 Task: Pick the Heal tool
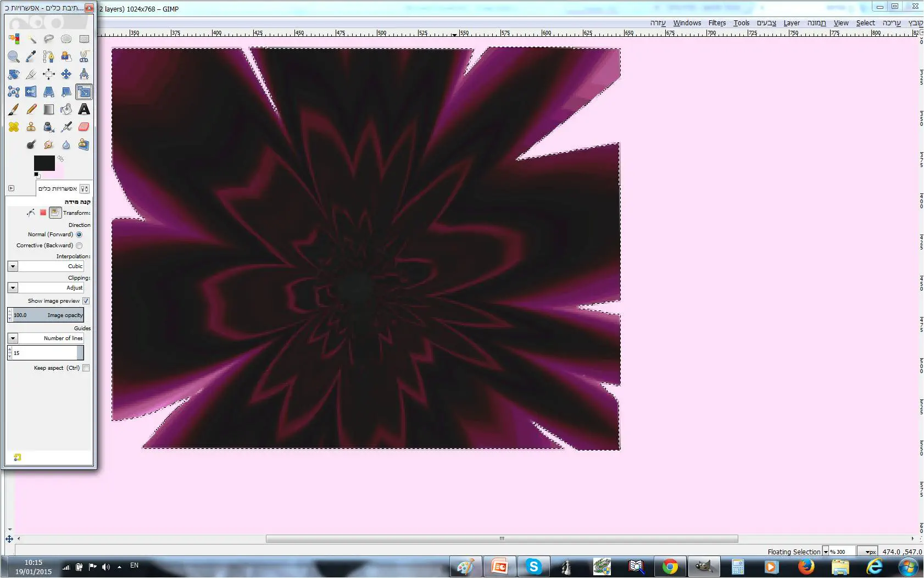coord(14,127)
